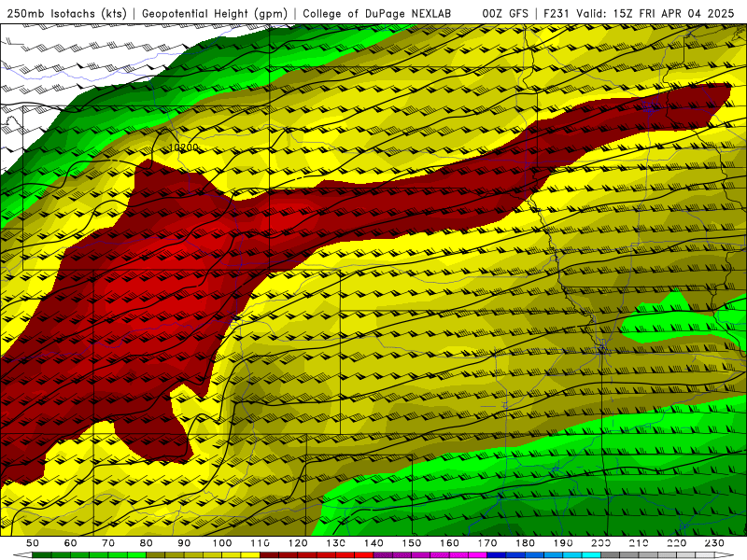The height and width of the screenshot is (560, 747).
Task: Click the "50" value on the color scale
Action: [33, 543]
